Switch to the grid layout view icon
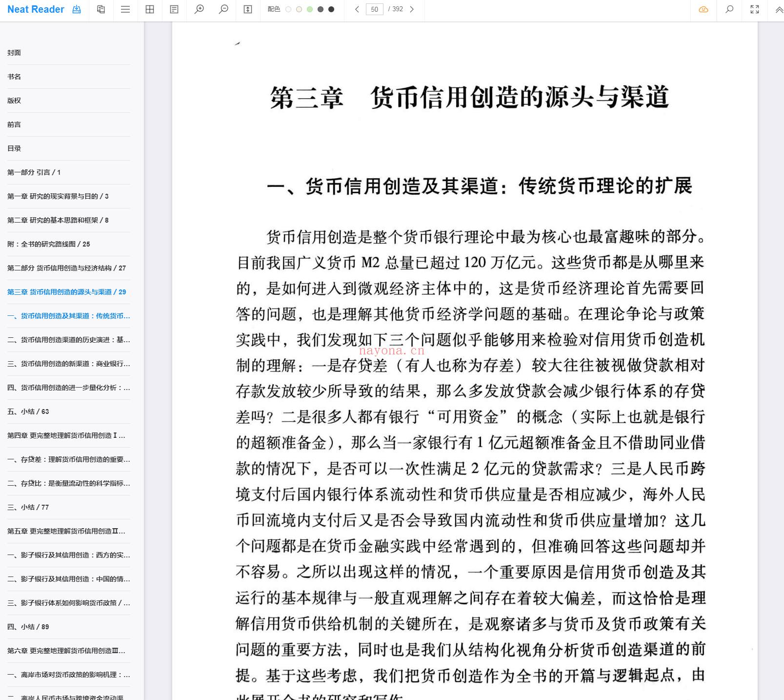Image resolution: width=784 pixels, height=700 pixels. pyautogui.click(x=150, y=9)
